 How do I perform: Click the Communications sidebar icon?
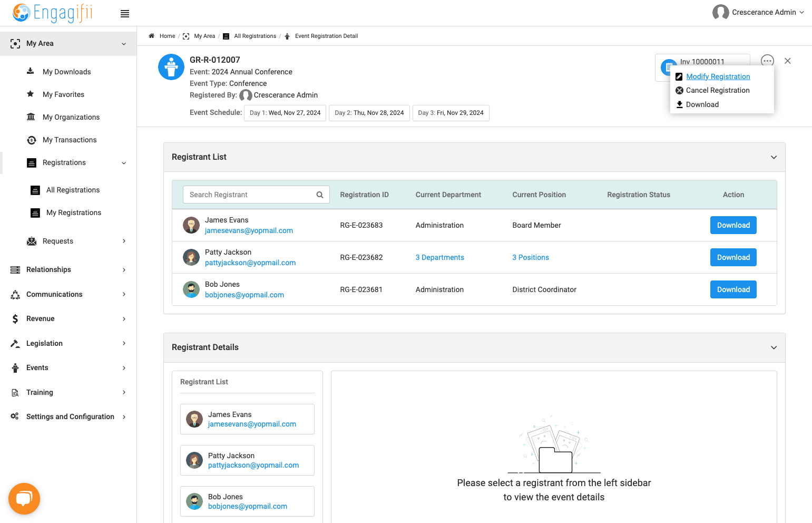15,294
